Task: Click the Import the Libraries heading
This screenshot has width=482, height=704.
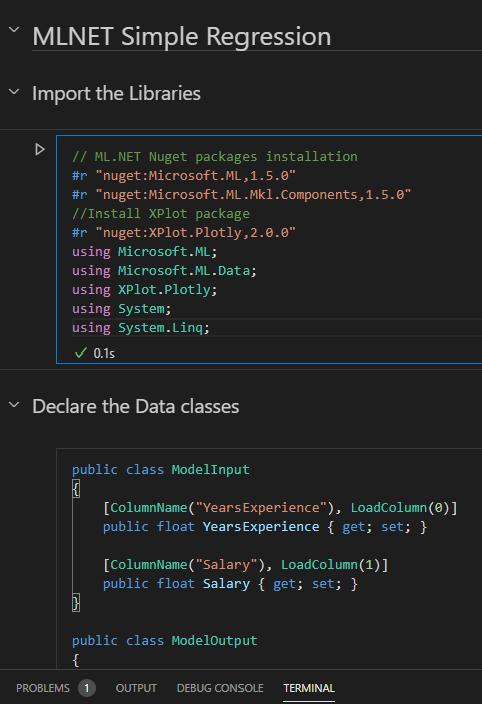Action: (116, 93)
